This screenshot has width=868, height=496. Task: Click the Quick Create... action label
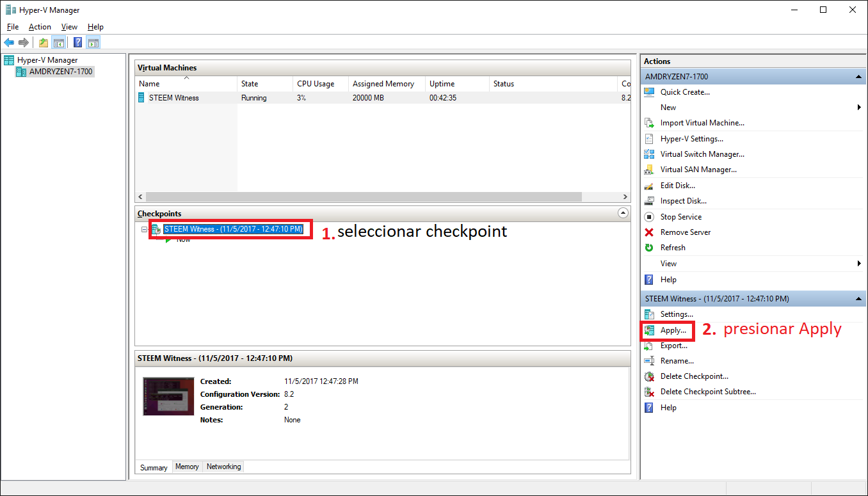[685, 92]
